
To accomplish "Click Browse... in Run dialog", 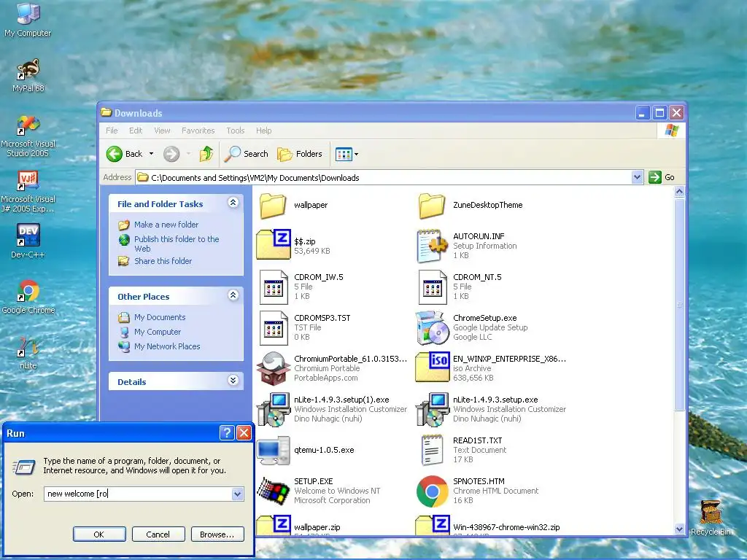I will (217, 534).
